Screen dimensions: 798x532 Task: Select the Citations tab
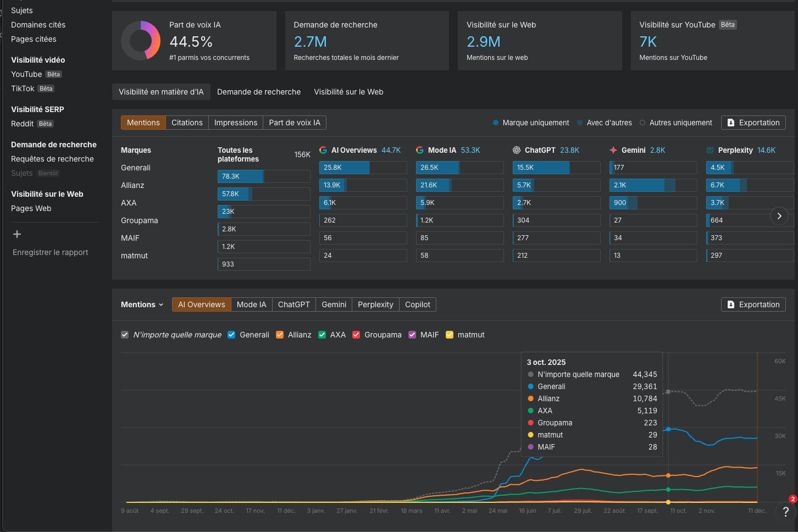coord(187,123)
